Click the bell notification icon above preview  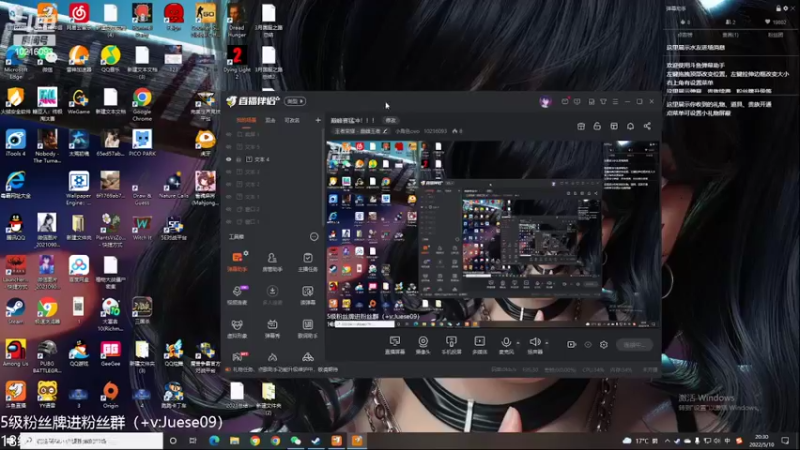[630, 126]
